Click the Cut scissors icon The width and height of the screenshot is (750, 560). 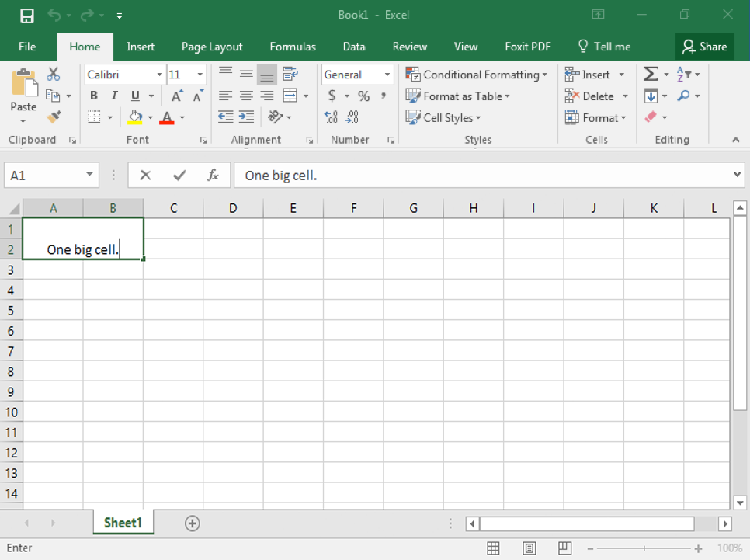tap(54, 75)
